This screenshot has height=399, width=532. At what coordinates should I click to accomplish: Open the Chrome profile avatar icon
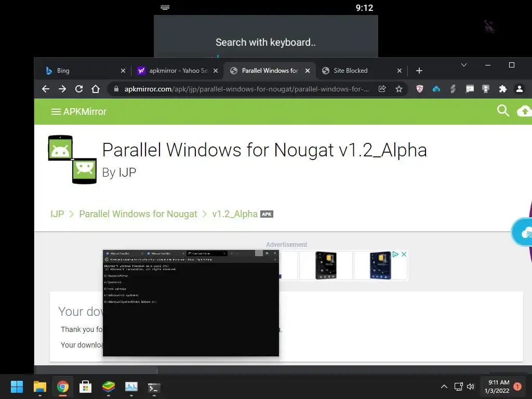[519, 89]
